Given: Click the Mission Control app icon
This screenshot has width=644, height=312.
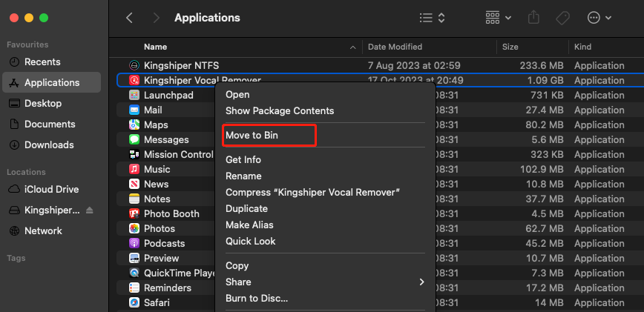Looking at the screenshot, I should (x=134, y=155).
